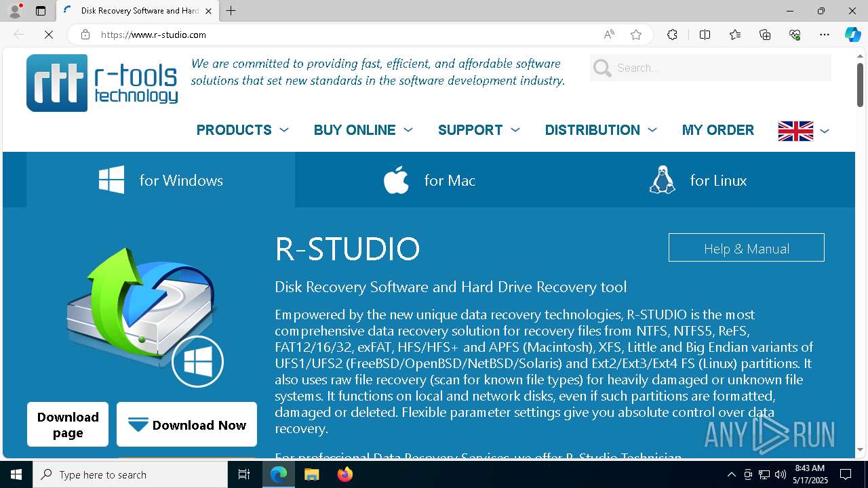Expand the PRODUCTS menu
Viewport: 868px width, 488px height.
[242, 130]
